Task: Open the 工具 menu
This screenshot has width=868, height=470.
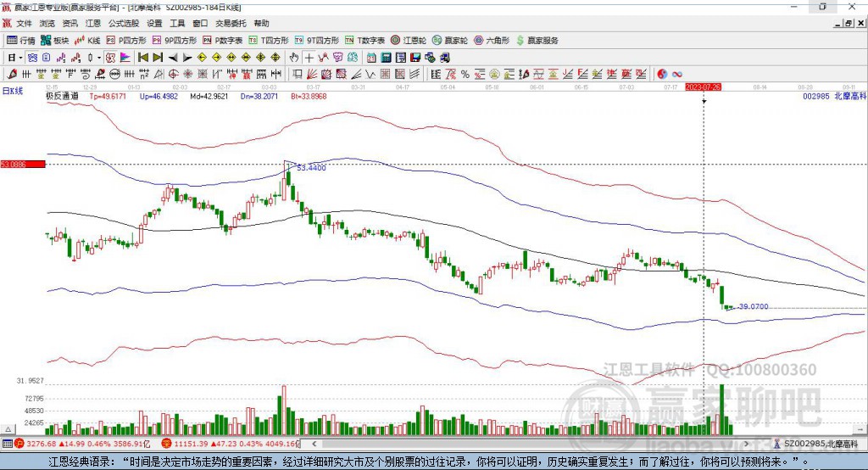Action: coord(177,23)
